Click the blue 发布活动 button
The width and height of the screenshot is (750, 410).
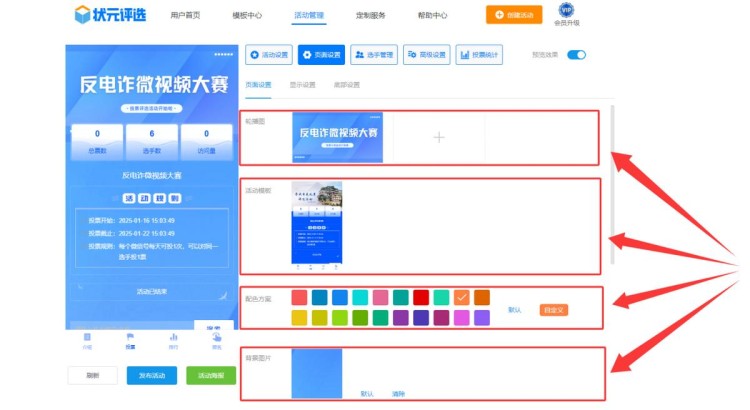pos(152,375)
